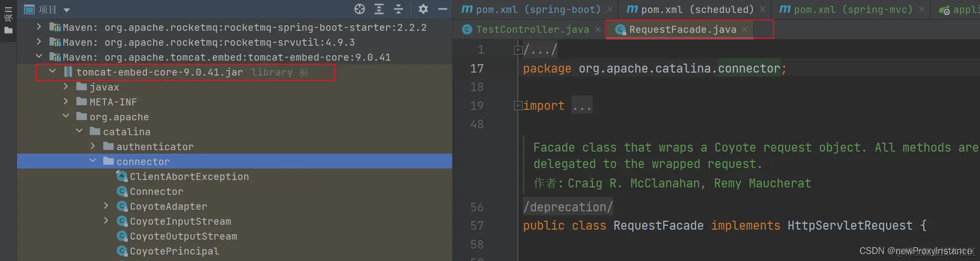This screenshot has width=980, height=261.
Task: Select the CoyotePrincipal class icon
Action: [x=122, y=251]
